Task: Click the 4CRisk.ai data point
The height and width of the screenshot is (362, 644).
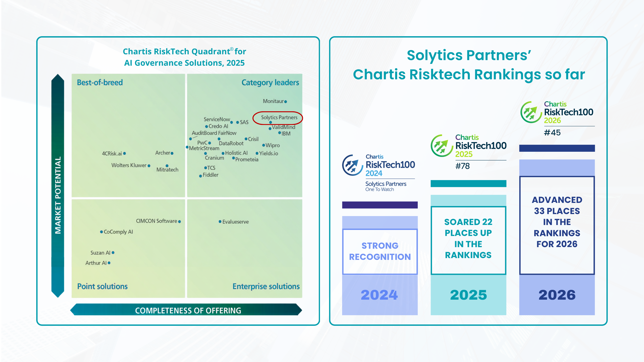Action: pos(125,153)
